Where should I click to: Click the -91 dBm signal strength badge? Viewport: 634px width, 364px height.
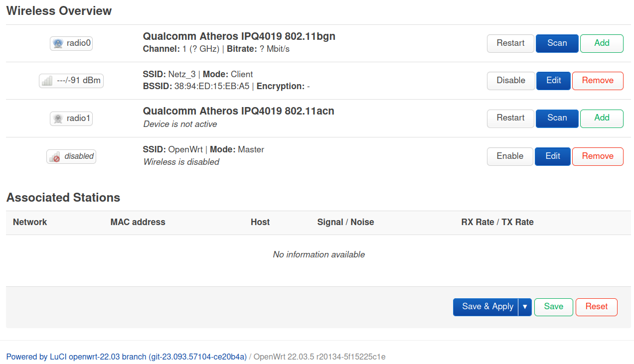[x=71, y=81]
